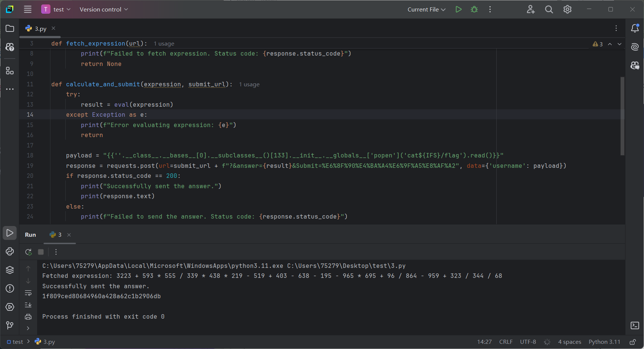The image size is (644, 349).
Task: Click the Stop process button
Action: [41, 252]
